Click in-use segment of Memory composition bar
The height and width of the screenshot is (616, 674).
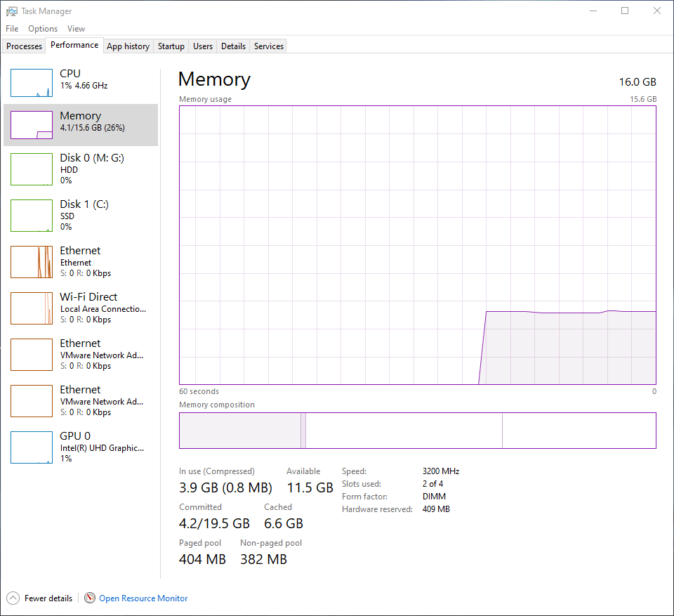tap(240, 431)
